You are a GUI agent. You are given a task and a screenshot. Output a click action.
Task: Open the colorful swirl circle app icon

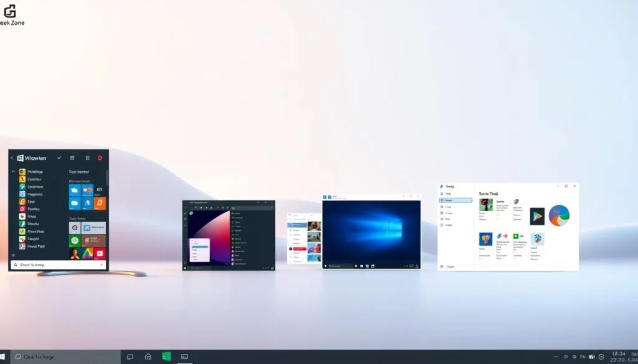tap(559, 215)
